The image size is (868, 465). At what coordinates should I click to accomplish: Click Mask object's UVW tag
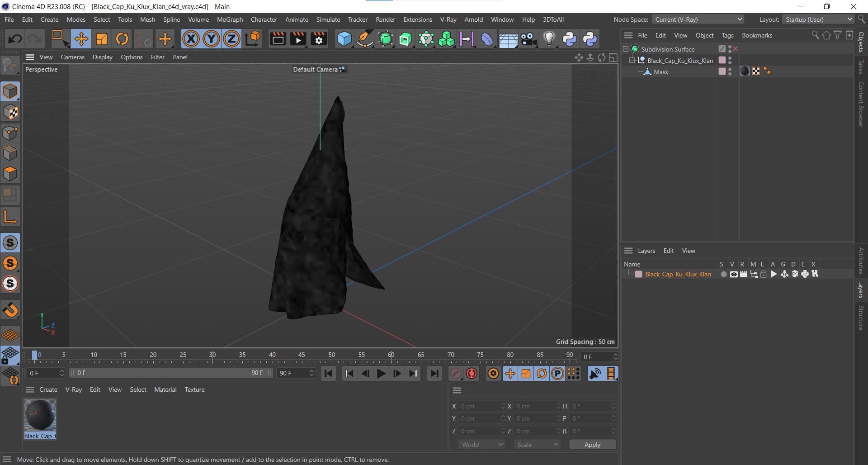(756, 71)
